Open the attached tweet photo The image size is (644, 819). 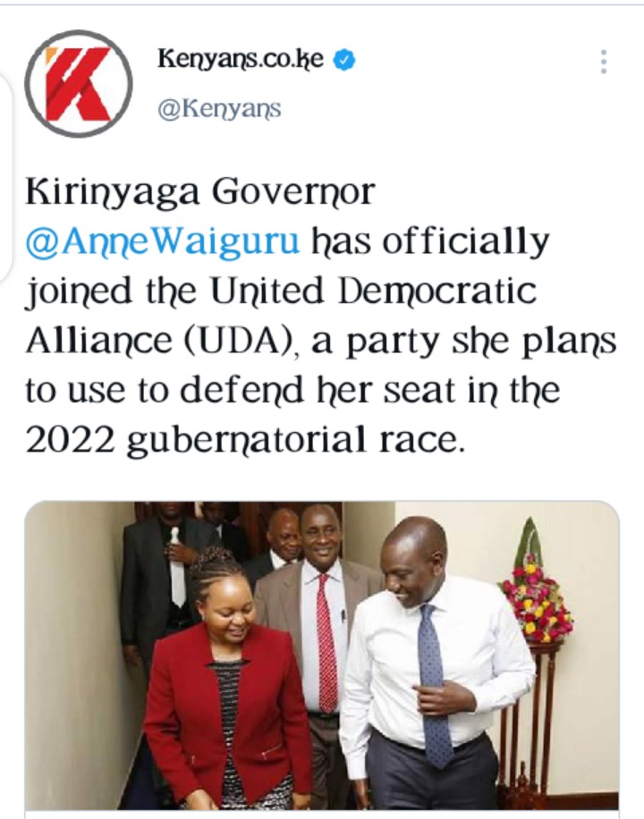click(x=322, y=656)
